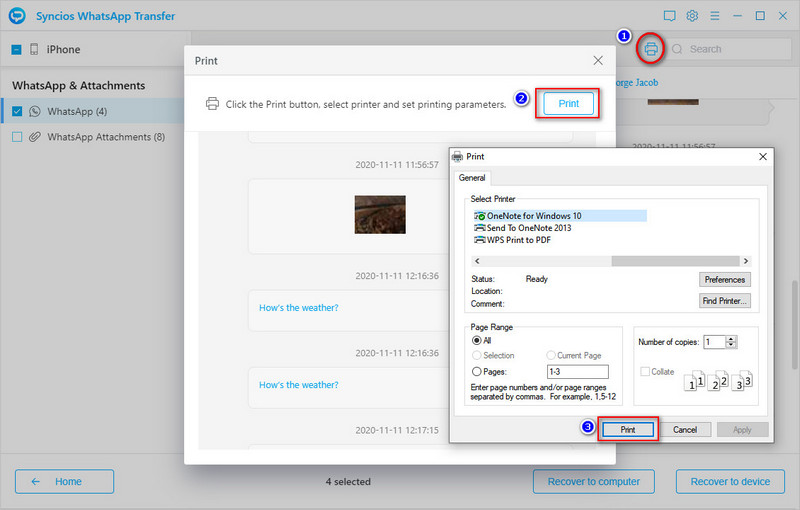800x510 pixels.
Task: Click the Number of copies field
Action: coord(715,342)
